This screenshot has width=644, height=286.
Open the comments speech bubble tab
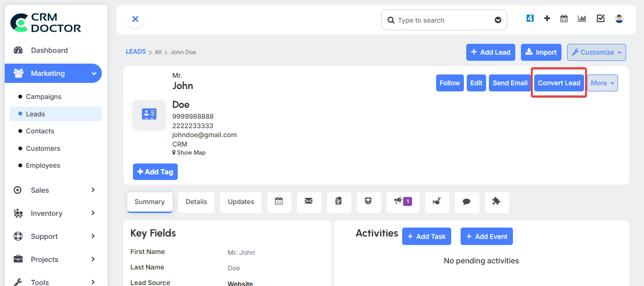467,202
